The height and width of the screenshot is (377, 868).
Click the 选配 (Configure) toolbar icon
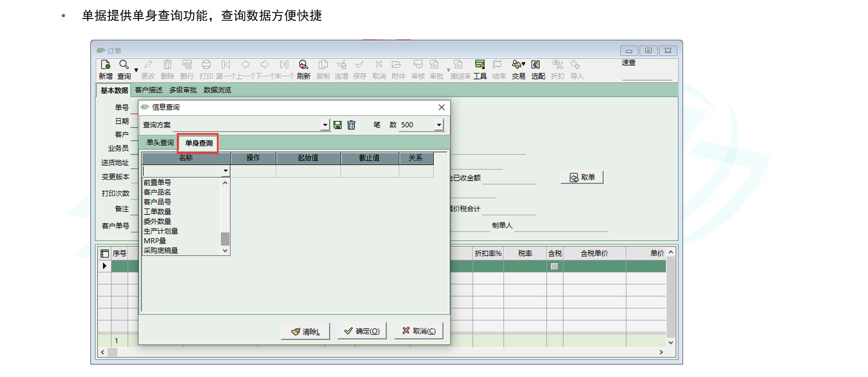pyautogui.click(x=537, y=65)
